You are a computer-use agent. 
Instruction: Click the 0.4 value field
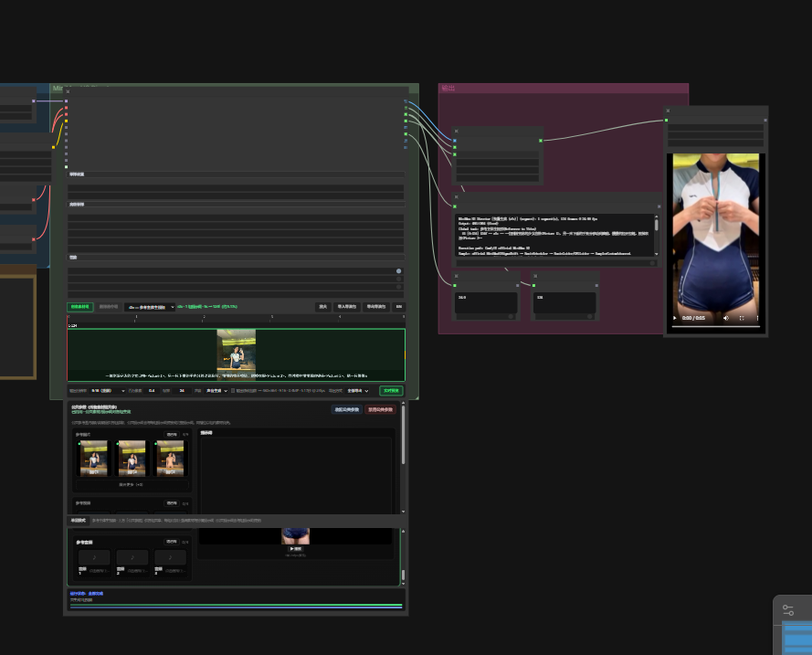152,391
